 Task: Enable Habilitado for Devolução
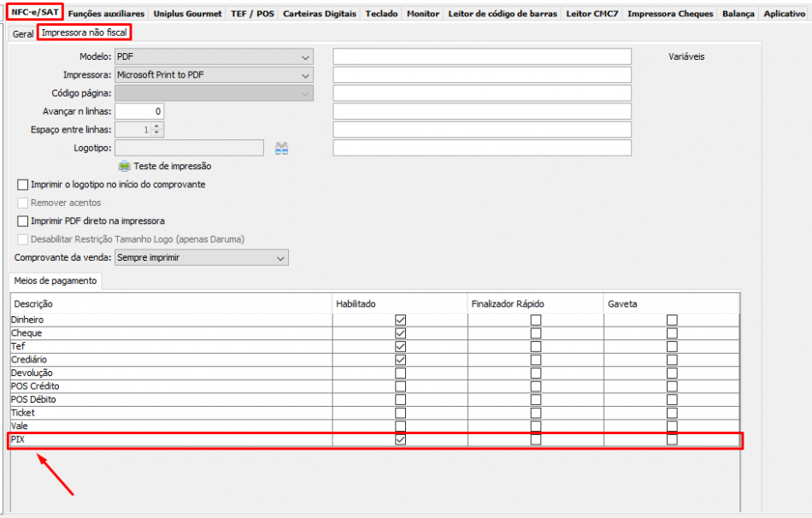pyautogui.click(x=400, y=373)
